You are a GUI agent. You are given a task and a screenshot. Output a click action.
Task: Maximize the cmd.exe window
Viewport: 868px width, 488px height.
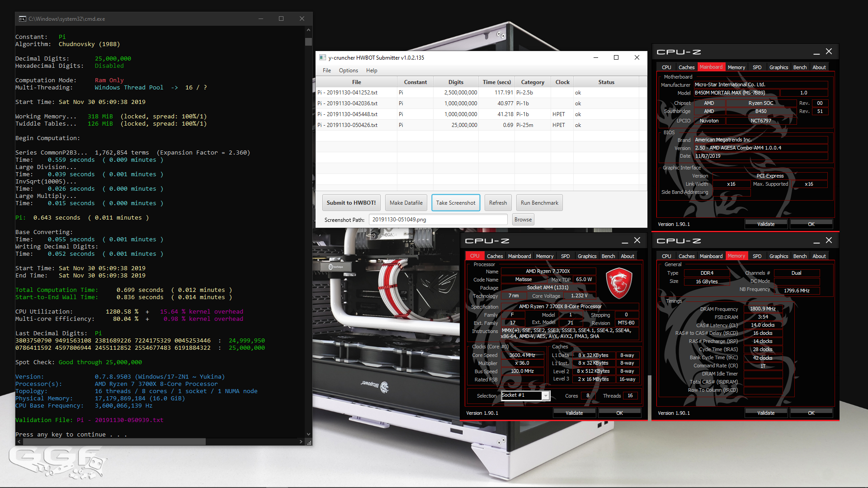[x=281, y=19]
